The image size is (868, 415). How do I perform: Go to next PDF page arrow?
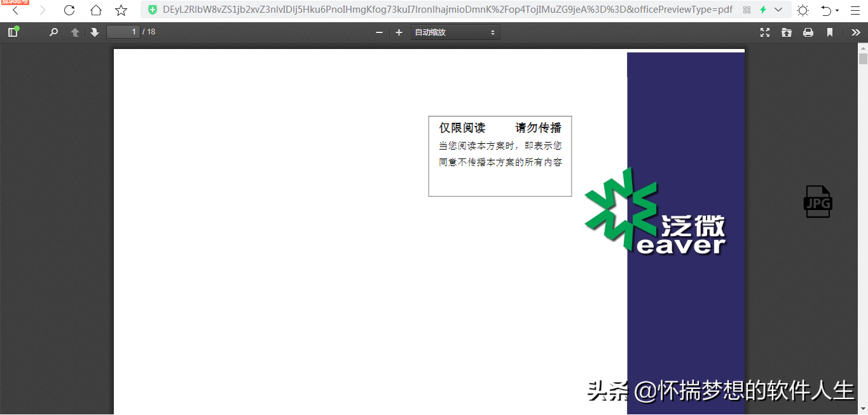95,32
